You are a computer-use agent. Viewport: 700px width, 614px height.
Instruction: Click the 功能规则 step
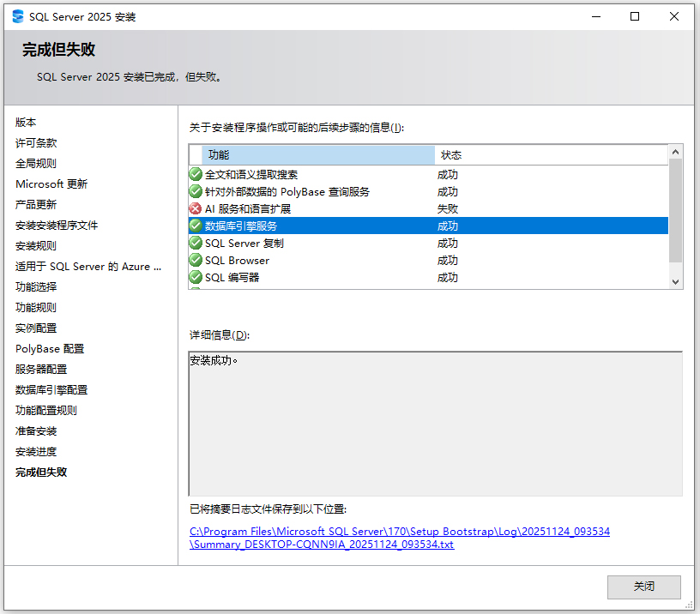click(36, 308)
